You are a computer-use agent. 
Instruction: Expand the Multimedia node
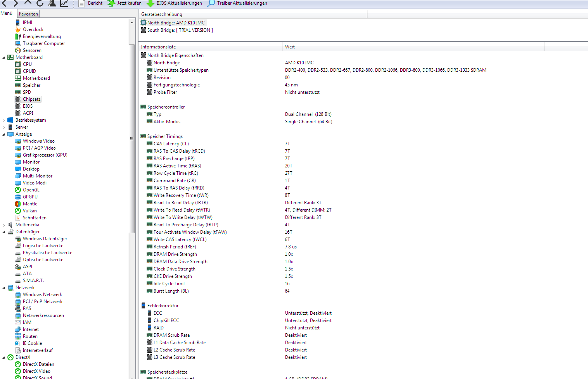4,225
